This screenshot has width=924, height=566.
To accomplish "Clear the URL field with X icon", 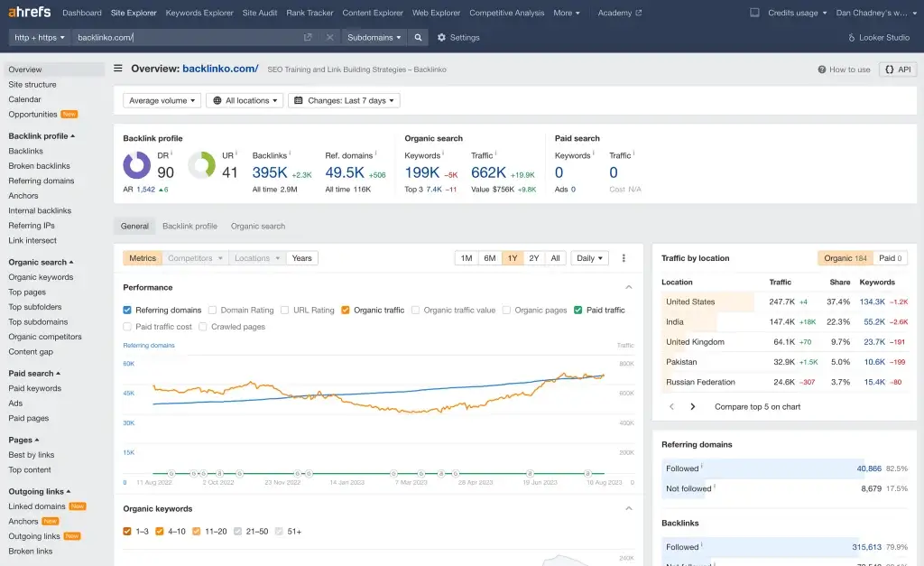I will [x=329, y=38].
